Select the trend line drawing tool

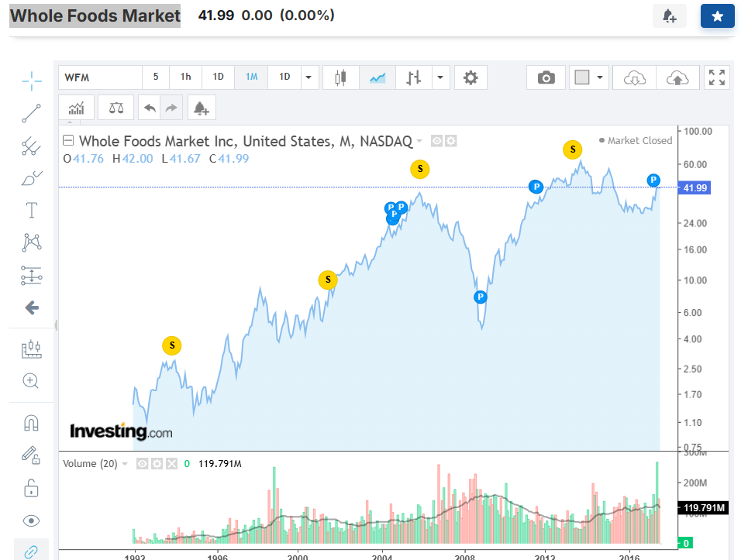coord(32,113)
